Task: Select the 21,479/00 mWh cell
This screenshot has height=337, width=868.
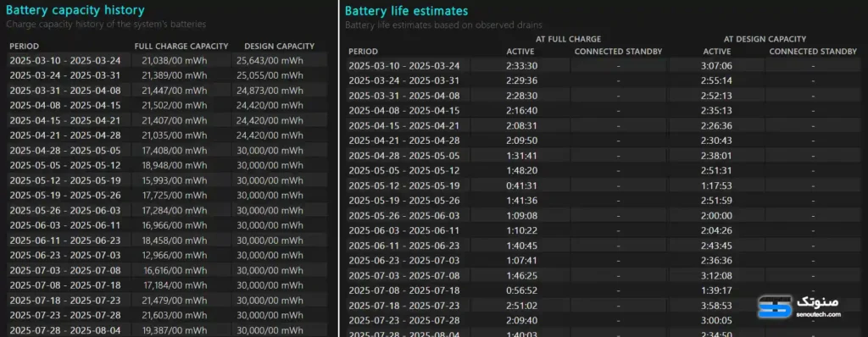Action: [x=175, y=300]
